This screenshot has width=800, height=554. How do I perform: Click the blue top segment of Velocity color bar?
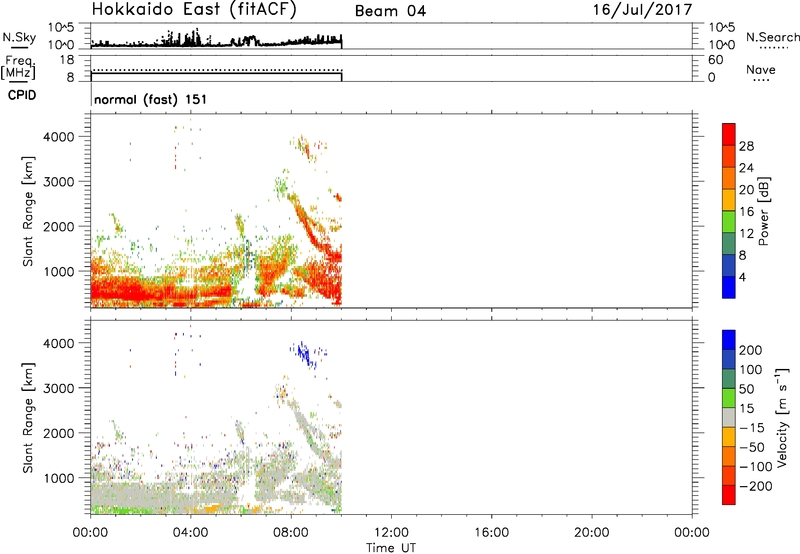[x=729, y=340]
